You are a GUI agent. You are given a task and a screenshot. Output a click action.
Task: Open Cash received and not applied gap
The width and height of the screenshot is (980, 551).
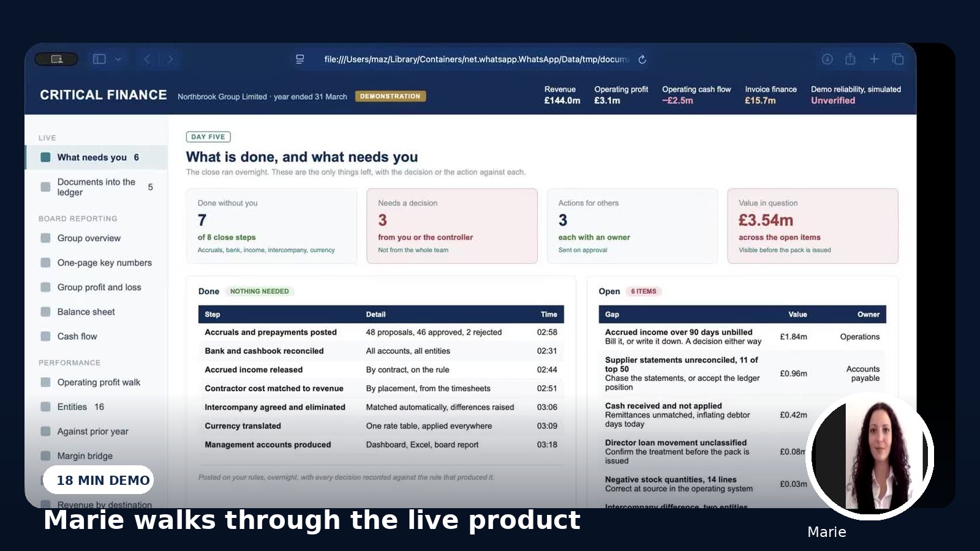(x=742, y=415)
